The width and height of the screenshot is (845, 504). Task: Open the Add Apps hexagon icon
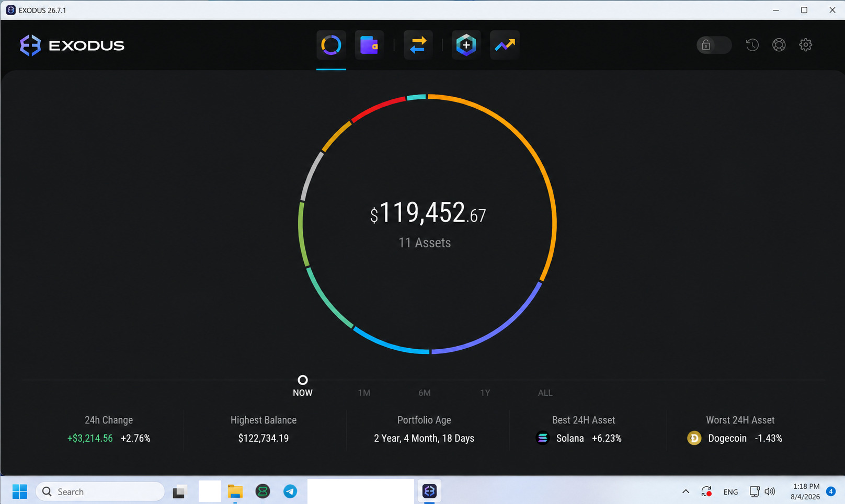pos(466,45)
